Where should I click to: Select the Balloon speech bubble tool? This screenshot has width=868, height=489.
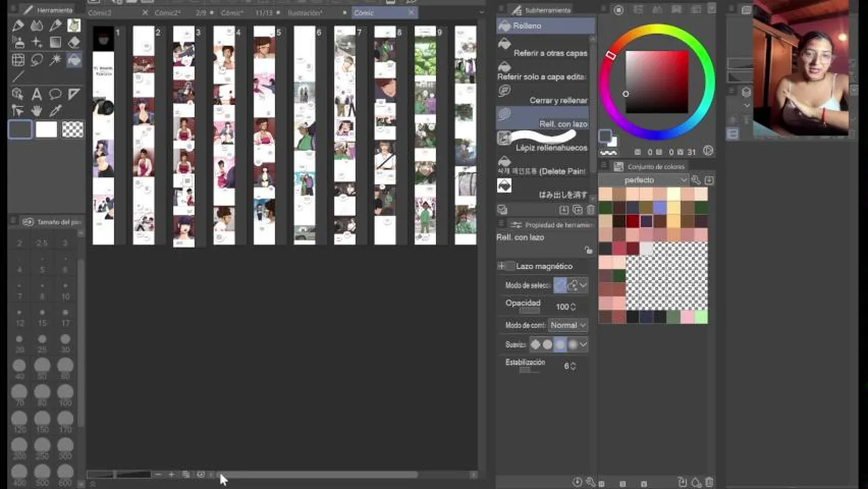55,94
